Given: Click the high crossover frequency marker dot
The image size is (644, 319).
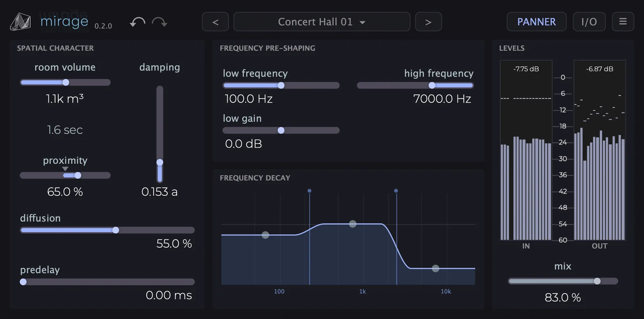Looking at the screenshot, I should click(x=396, y=191).
